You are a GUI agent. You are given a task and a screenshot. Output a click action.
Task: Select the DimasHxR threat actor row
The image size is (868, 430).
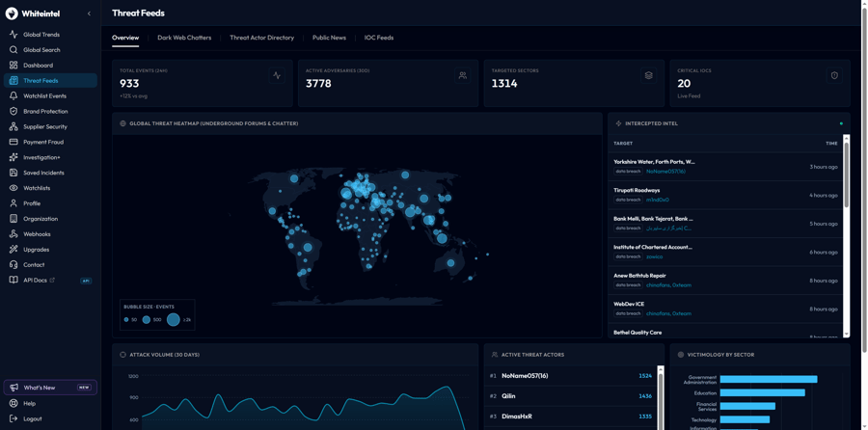570,417
